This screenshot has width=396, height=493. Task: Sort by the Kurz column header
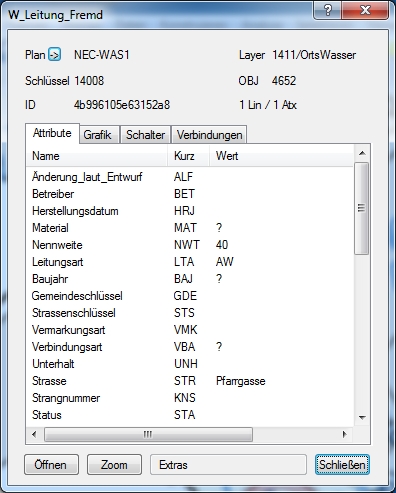(188, 156)
